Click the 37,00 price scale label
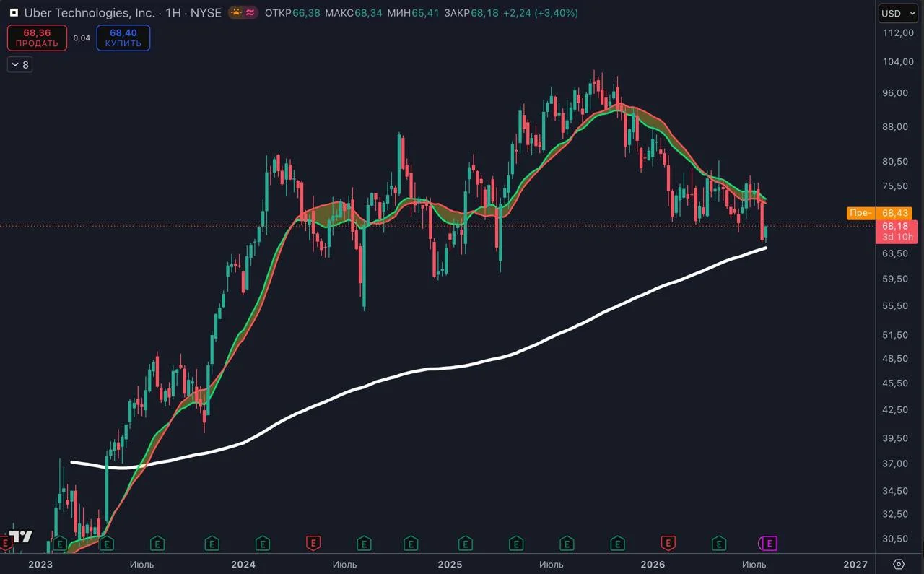The width and height of the screenshot is (924, 574). point(895,463)
